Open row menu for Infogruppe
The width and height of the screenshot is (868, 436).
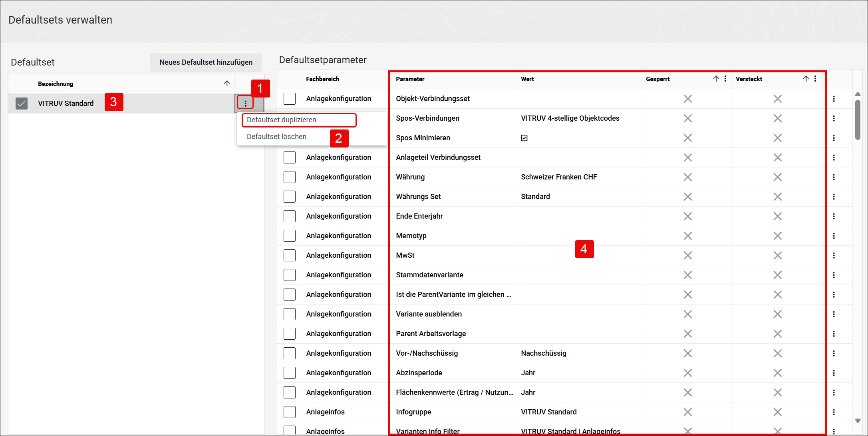point(834,412)
